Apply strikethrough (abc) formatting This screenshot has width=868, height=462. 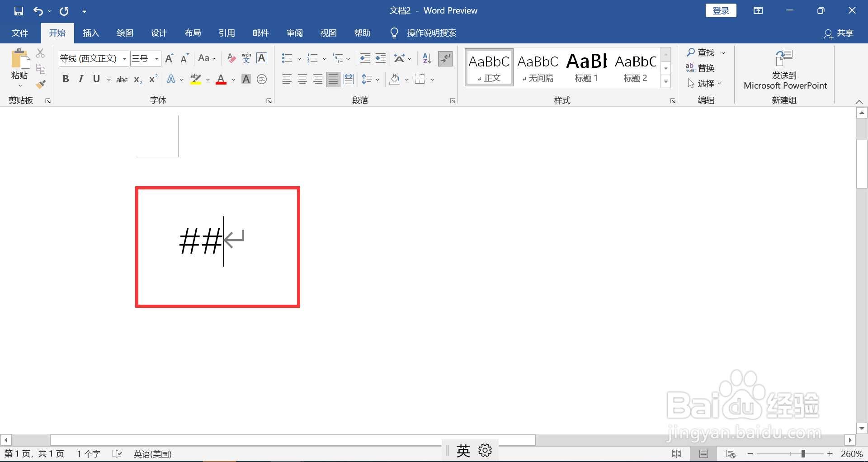[x=122, y=80]
